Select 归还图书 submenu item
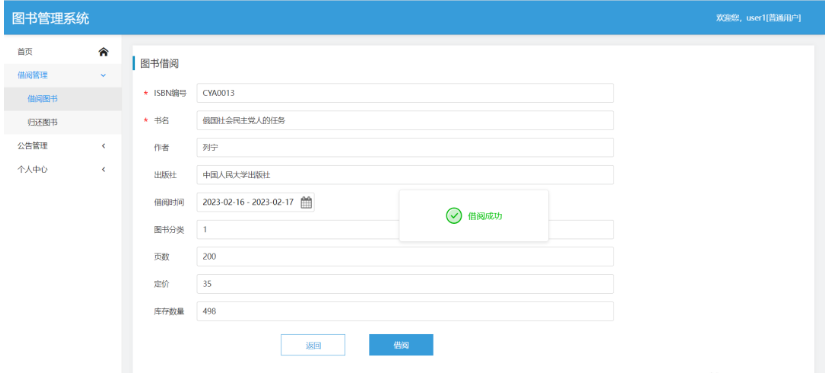This screenshot has height=373, width=829. point(63,122)
